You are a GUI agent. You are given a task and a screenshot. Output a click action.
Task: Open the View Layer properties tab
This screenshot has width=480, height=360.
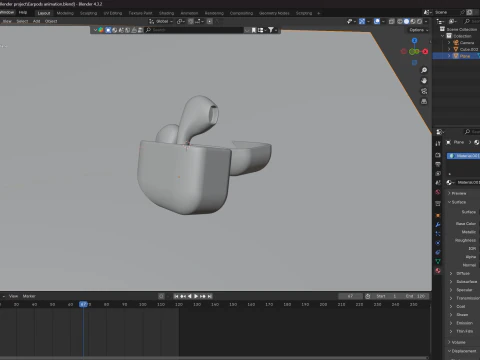(x=438, y=173)
